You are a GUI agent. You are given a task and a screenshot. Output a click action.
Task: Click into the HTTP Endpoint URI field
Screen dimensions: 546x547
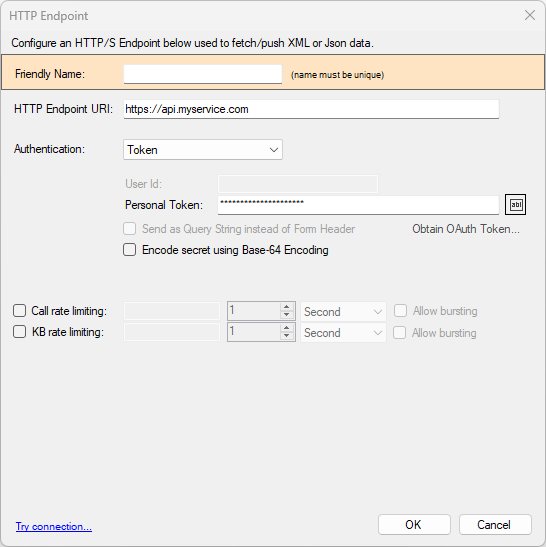tap(311, 109)
